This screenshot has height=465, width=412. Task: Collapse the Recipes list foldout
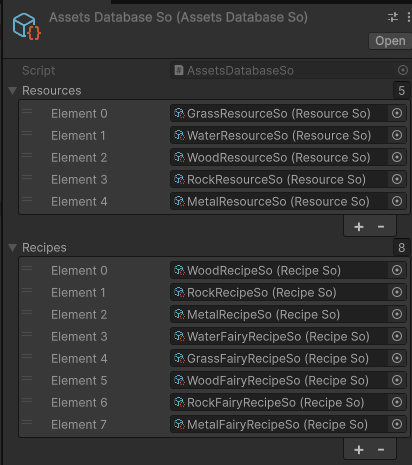13,248
